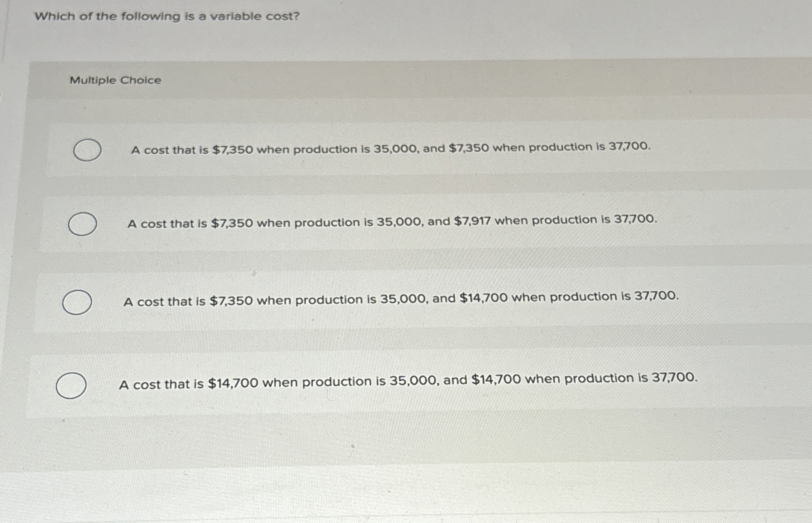
Task: Click the circle next to the third answer
Action: pyautogui.click(x=78, y=301)
